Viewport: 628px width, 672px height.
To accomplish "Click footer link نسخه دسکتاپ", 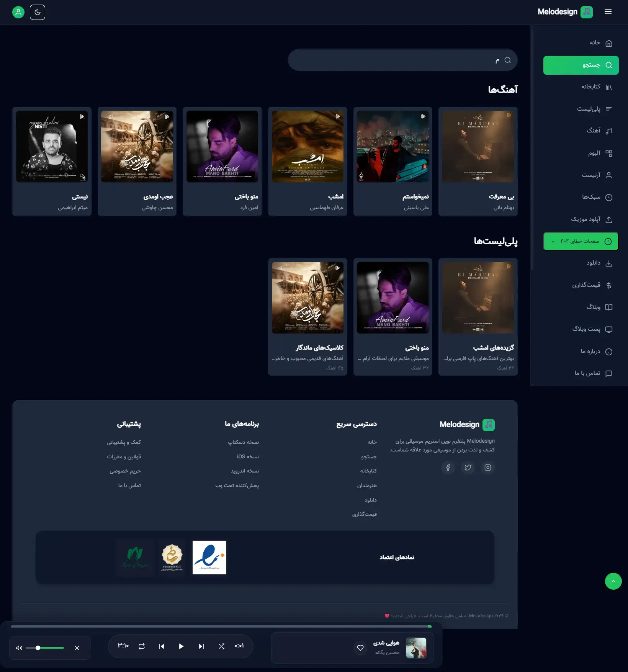I will 244,442.
